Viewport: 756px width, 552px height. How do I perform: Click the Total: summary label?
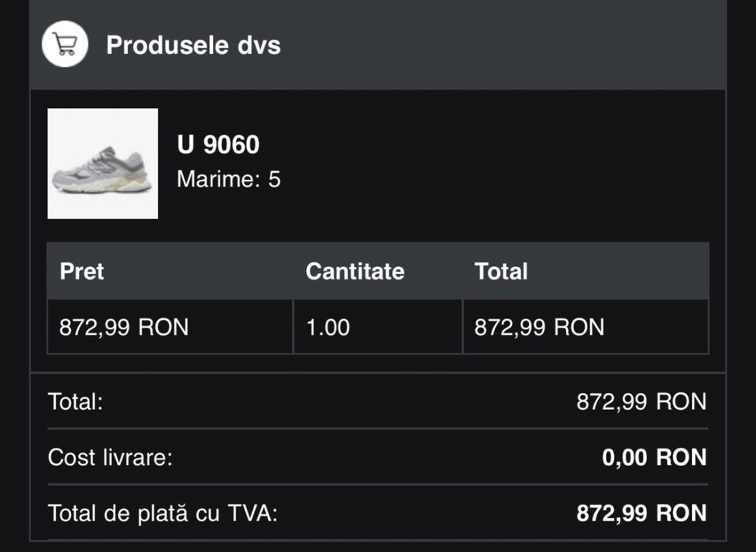[75, 401]
